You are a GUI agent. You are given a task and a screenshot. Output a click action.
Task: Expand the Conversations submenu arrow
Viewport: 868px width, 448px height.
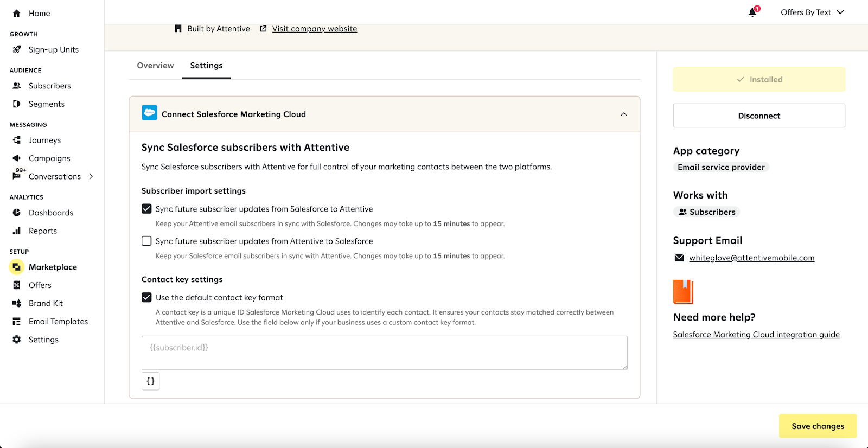(x=91, y=176)
